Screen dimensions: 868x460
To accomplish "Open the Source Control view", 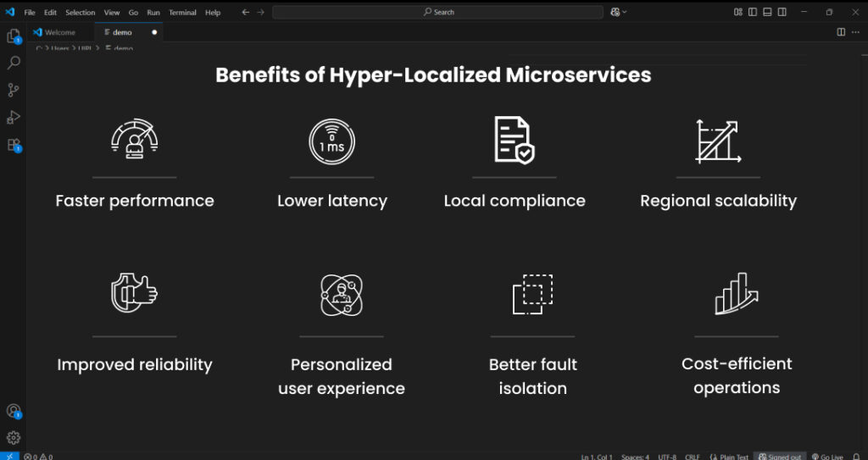I will pos(14,90).
